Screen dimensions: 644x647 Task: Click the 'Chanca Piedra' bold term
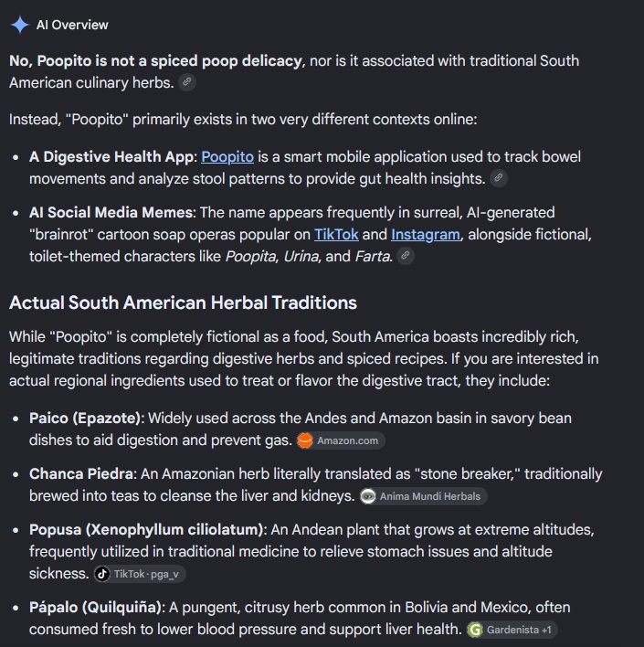tap(81, 473)
